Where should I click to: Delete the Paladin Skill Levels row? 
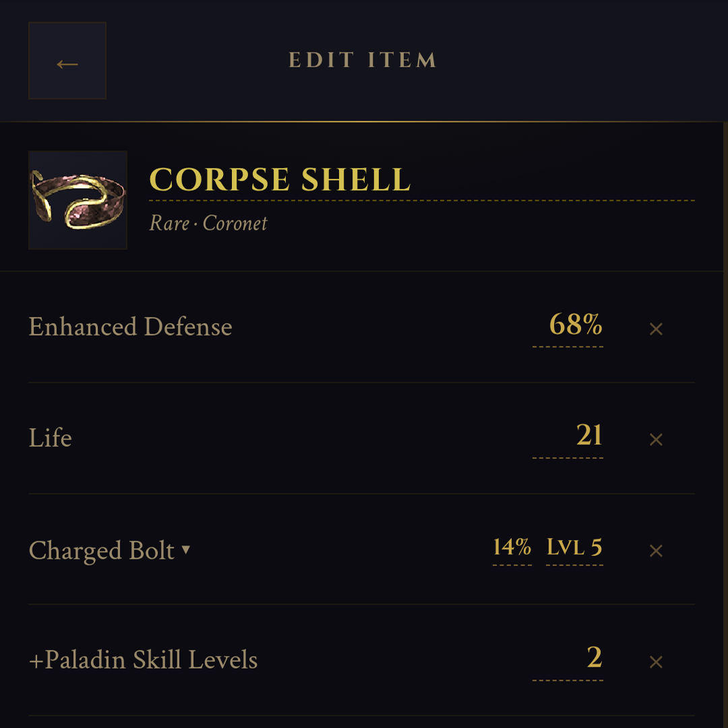[656, 662]
